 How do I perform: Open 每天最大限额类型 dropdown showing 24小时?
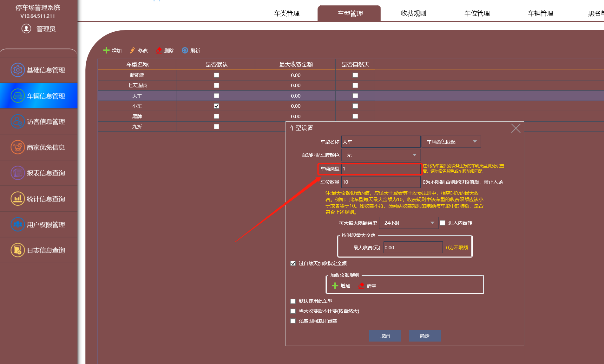(x=409, y=223)
